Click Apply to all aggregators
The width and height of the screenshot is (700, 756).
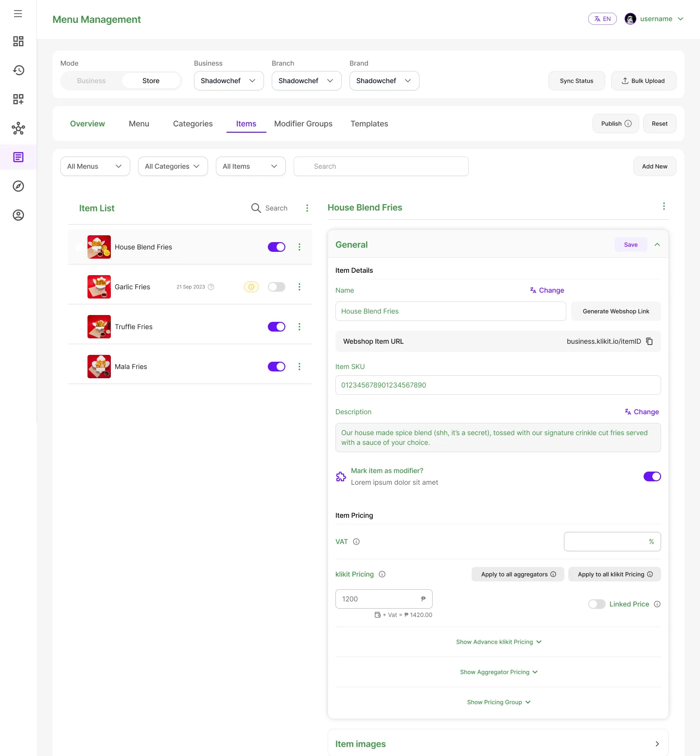(518, 574)
